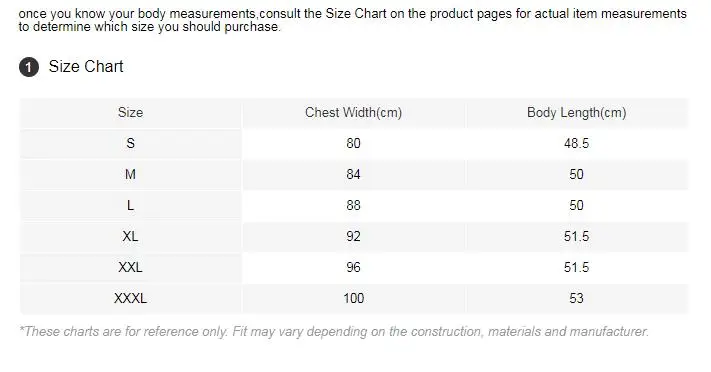
Task: Select the XXXL size row label
Action: click(130, 298)
